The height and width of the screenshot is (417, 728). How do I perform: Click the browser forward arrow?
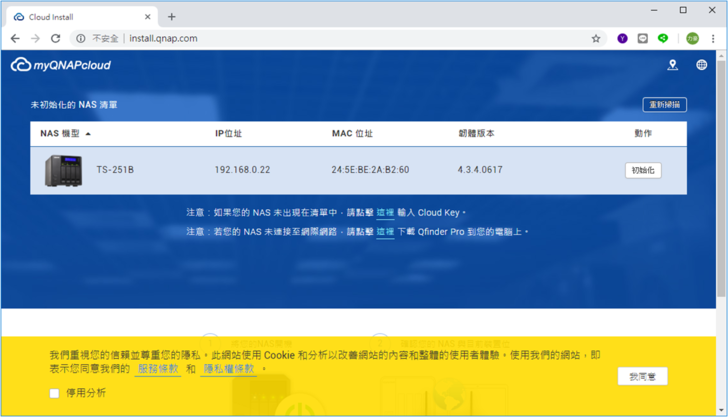pyautogui.click(x=35, y=39)
